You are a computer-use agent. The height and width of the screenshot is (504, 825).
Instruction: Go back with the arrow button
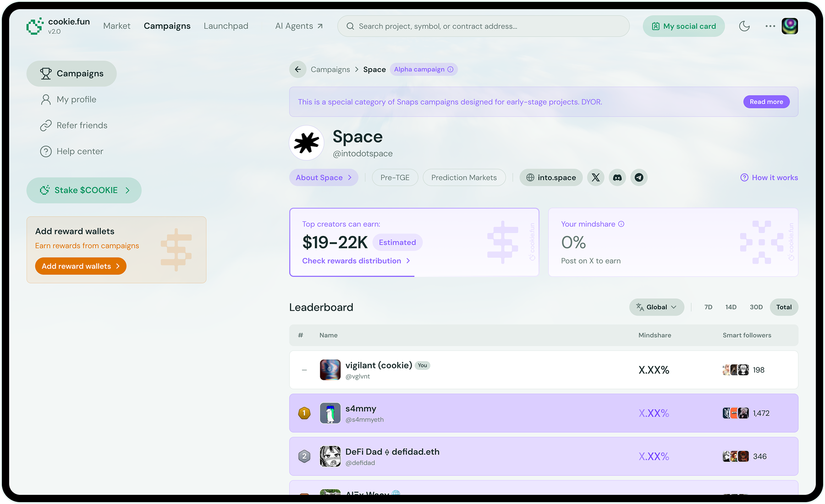point(298,69)
